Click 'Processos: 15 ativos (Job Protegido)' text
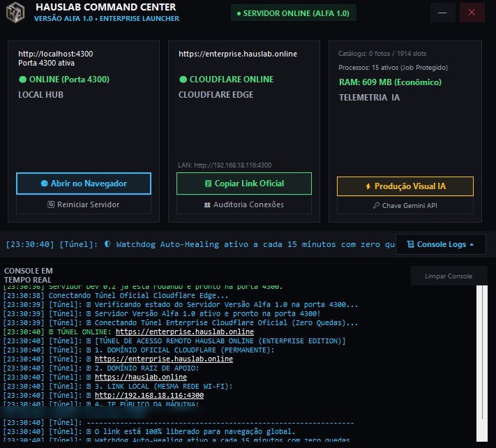Image resolution: width=496 pixels, height=448 pixels. pos(393,68)
